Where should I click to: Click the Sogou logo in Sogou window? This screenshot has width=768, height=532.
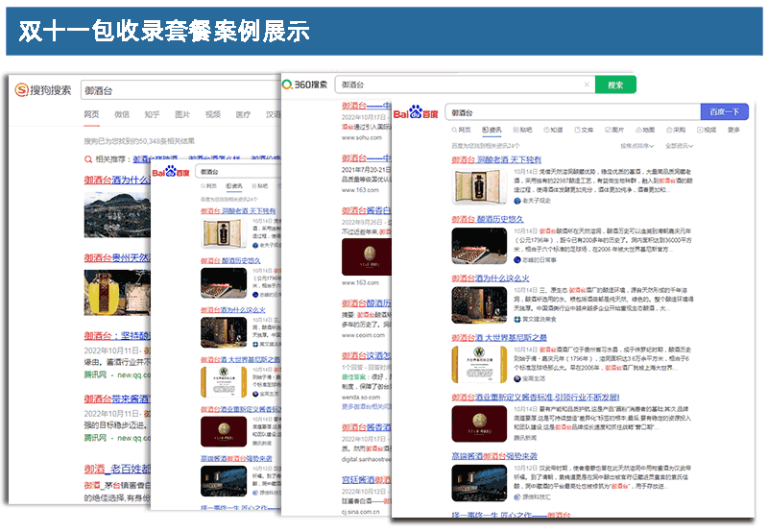[x=43, y=90]
